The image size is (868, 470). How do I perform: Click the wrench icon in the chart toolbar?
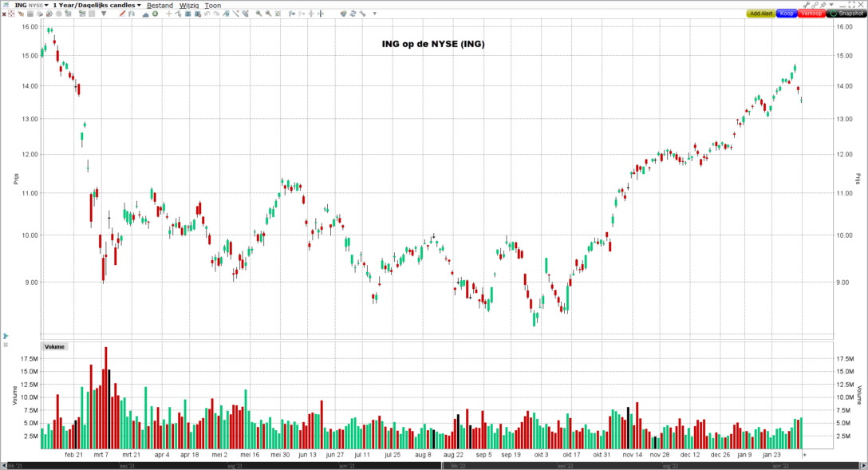click(x=362, y=14)
